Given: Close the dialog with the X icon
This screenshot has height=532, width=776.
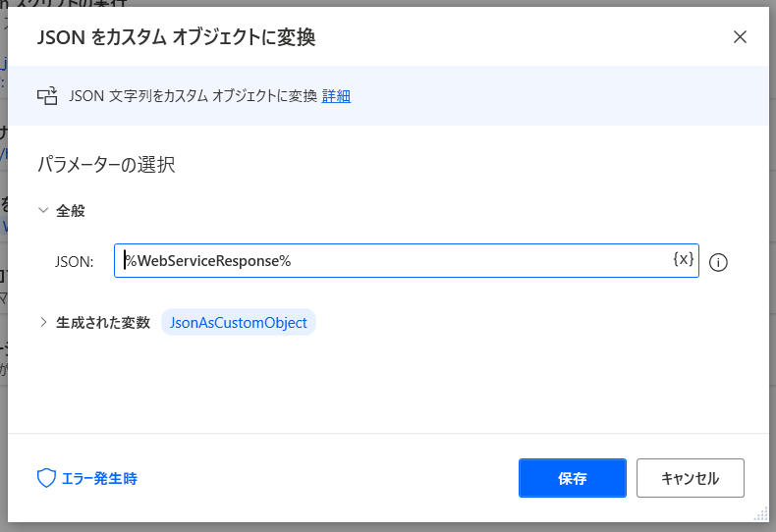Looking at the screenshot, I should 740,37.
